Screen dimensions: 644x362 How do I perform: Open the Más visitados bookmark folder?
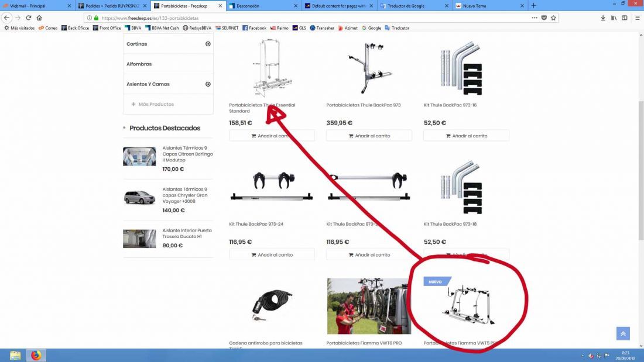click(19, 28)
